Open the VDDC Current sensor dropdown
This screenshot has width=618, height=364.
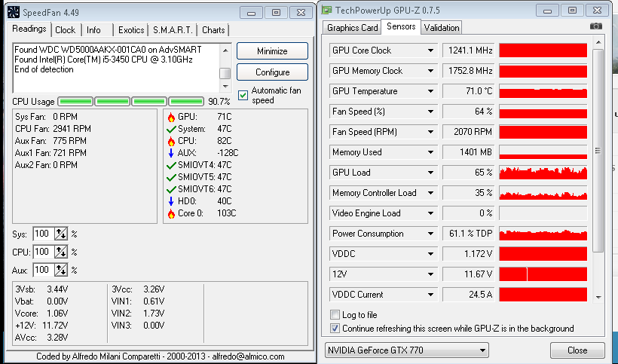click(x=430, y=295)
